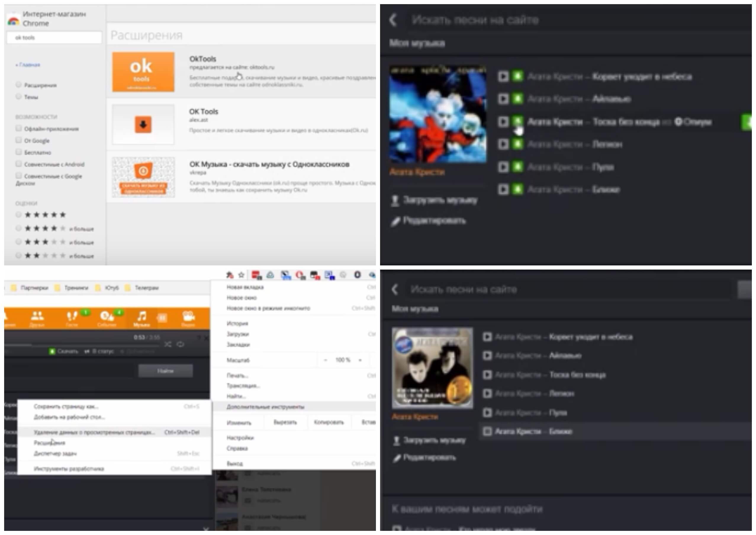Go back using chevron in top-right player

pos(393,20)
